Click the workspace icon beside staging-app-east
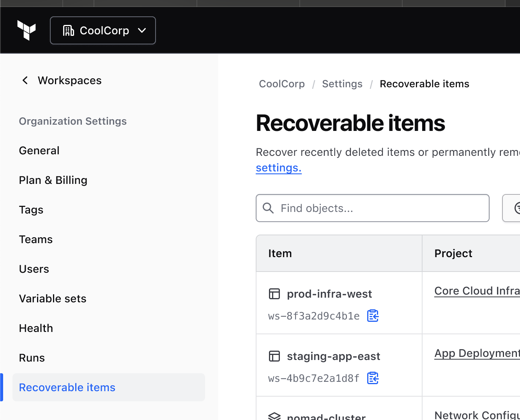Screen dimensions: 520x420 coord(274,356)
